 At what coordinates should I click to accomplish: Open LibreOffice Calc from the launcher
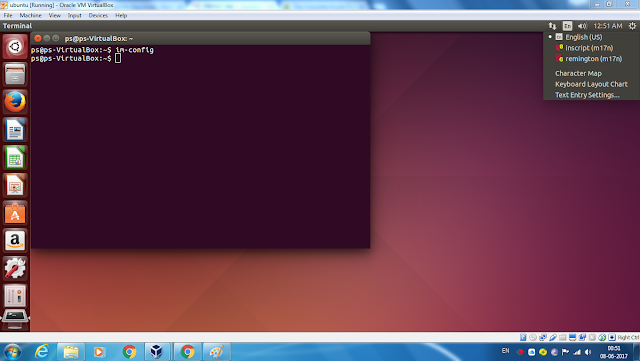coord(15,158)
